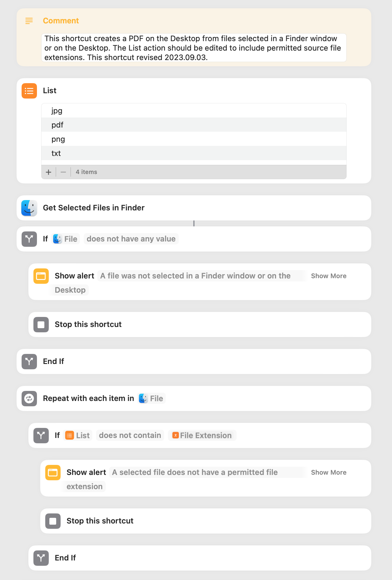Open the 'does not have any value' condition

pos(131,239)
